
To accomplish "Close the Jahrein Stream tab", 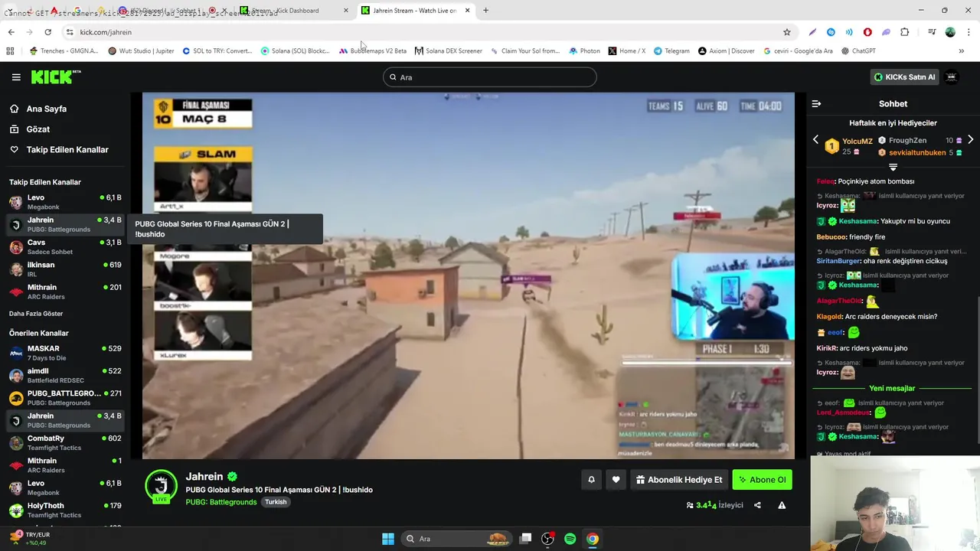I will coord(467,10).
